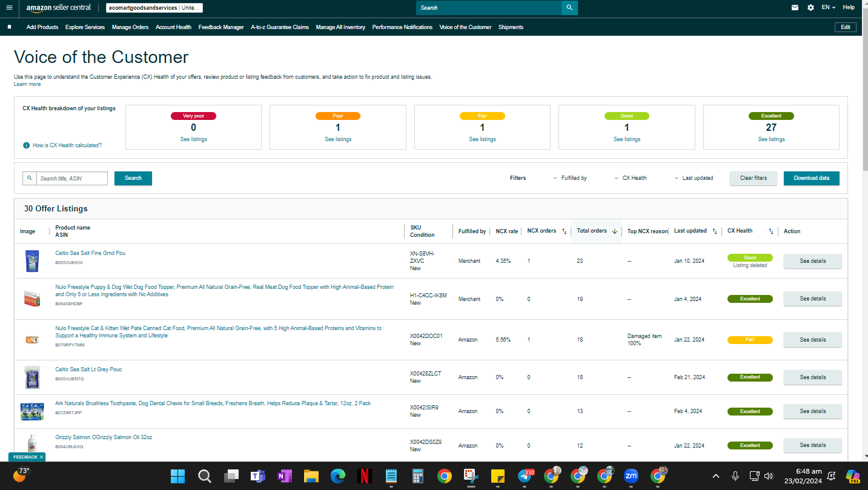The image size is (868, 490).
Task: Open the settings gear icon
Action: point(811,8)
